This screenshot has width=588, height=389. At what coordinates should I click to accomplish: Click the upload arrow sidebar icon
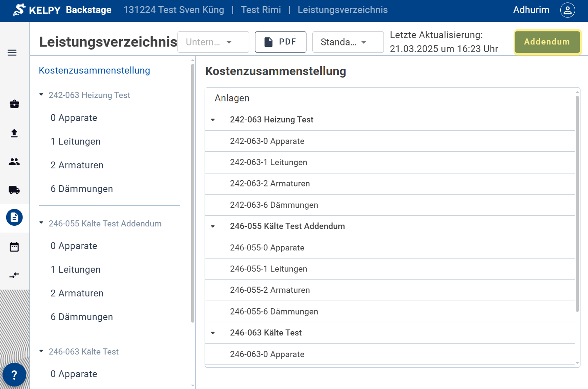point(14,133)
